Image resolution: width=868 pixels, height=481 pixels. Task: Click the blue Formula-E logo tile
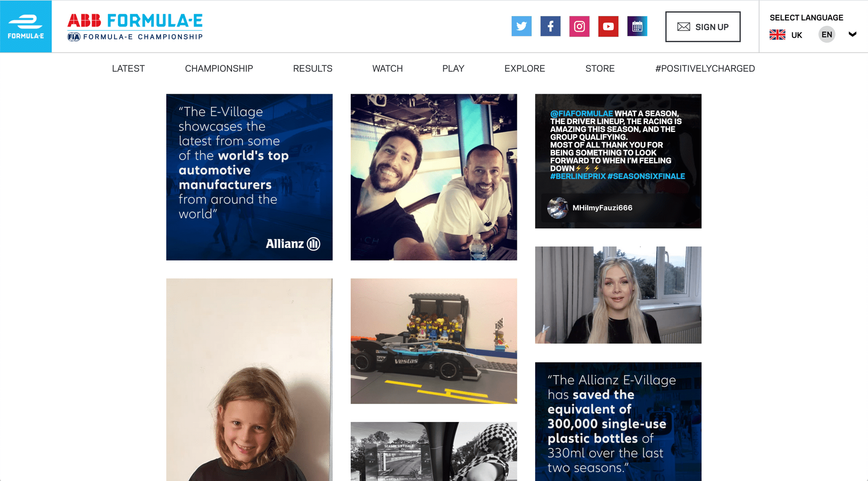click(x=26, y=26)
